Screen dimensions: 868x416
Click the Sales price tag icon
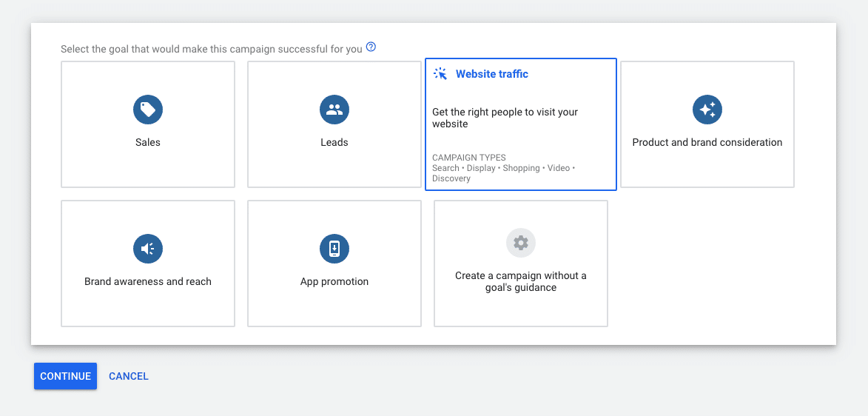coord(148,110)
